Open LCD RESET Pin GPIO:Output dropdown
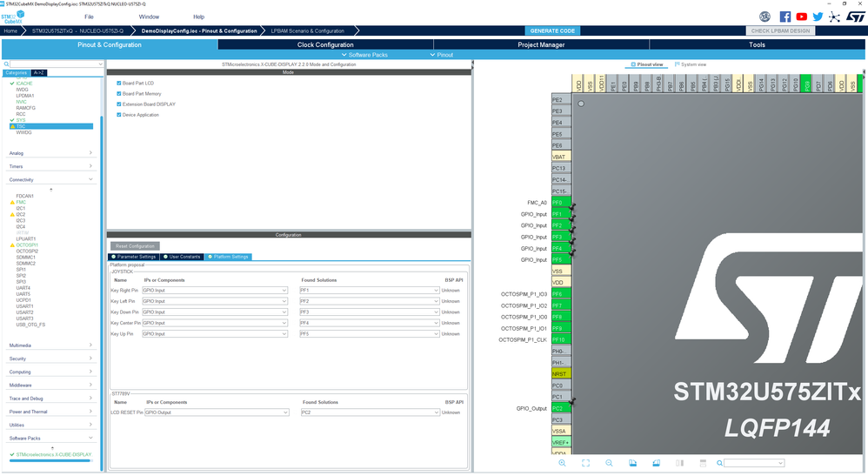 (x=217, y=412)
